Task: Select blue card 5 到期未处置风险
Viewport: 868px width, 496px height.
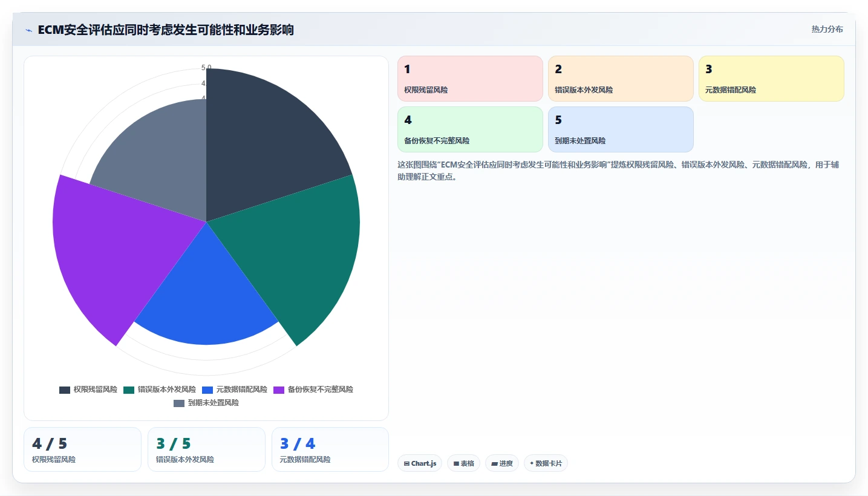Action: pyautogui.click(x=621, y=129)
